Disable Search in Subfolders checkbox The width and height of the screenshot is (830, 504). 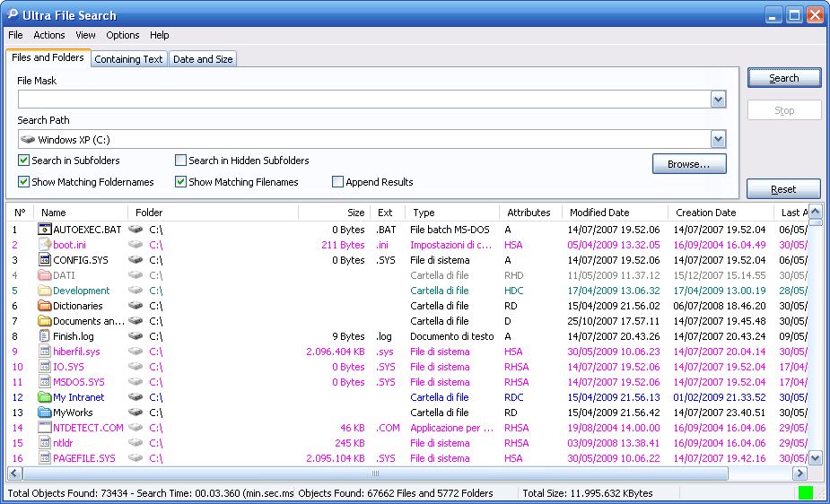pyautogui.click(x=24, y=161)
